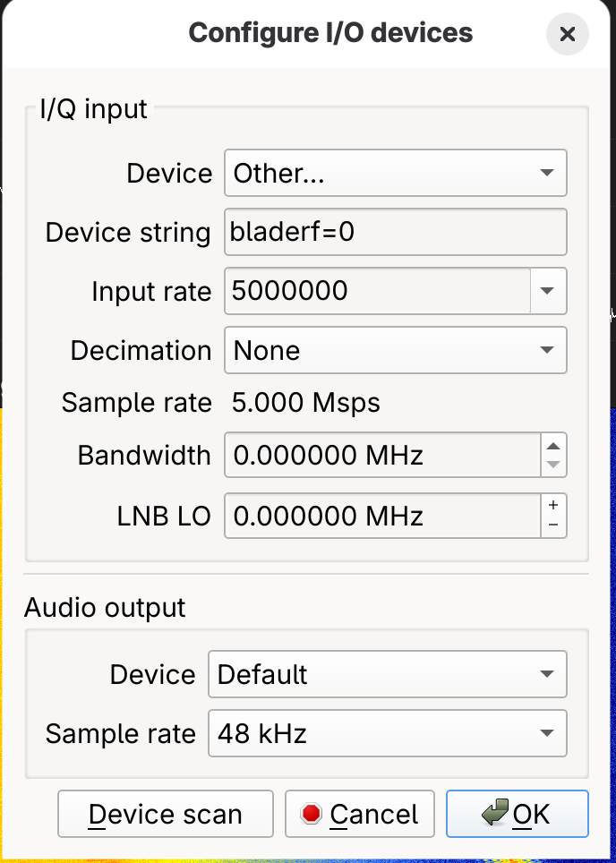Image resolution: width=616 pixels, height=863 pixels.
Task: Click the green arrow icon on OK
Action: pyautogui.click(x=494, y=814)
